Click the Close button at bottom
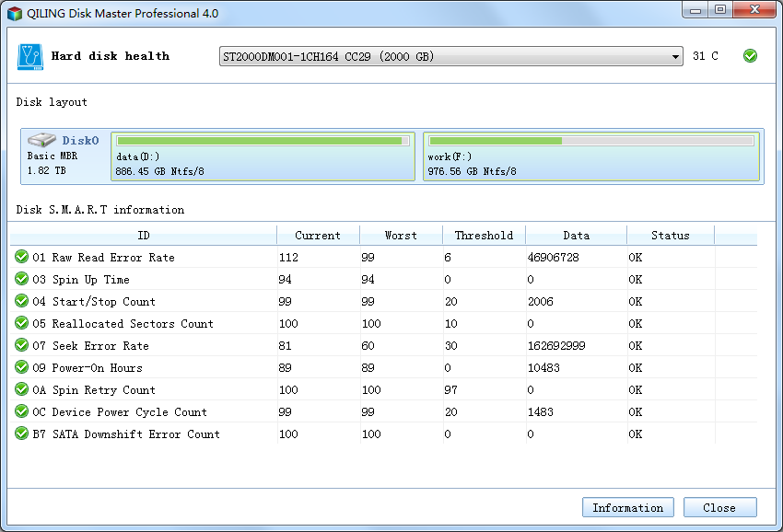This screenshot has width=783, height=532. click(x=719, y=507)
